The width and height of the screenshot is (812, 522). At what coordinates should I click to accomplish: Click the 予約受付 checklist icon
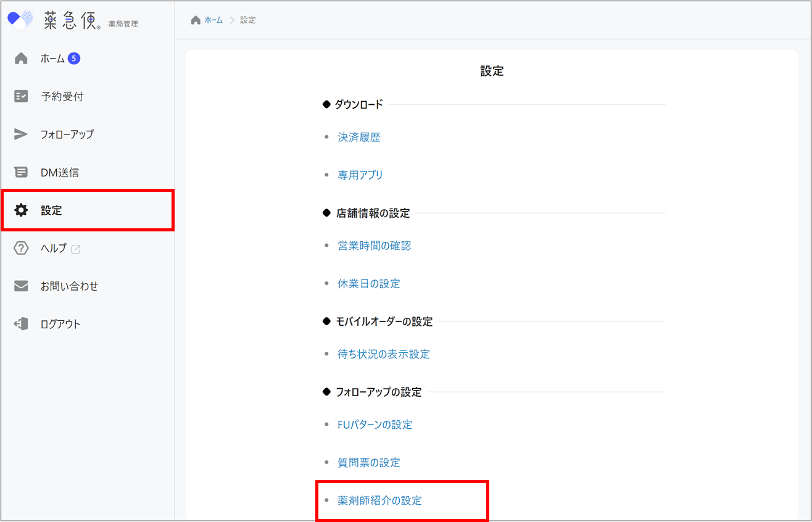point(21,96)
